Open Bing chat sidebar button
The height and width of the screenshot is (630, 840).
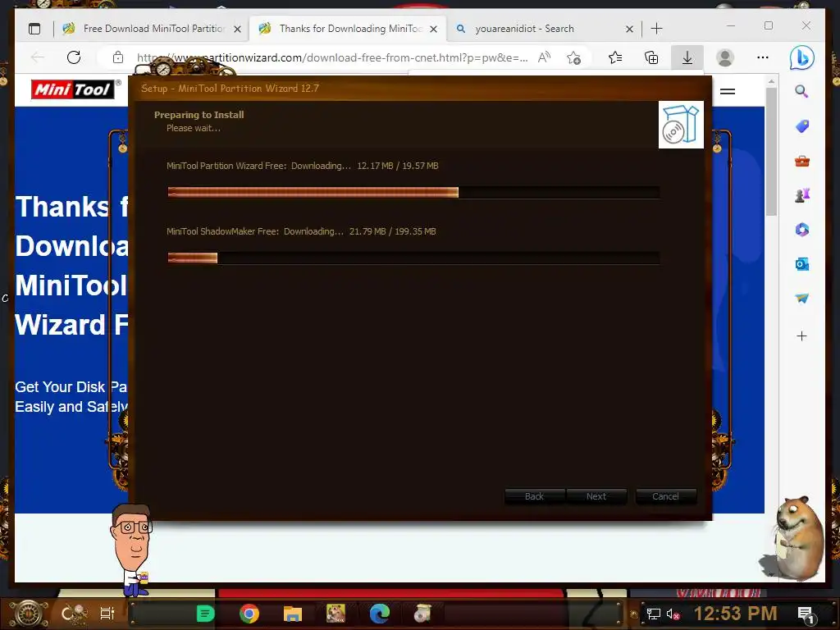[802, 58]
